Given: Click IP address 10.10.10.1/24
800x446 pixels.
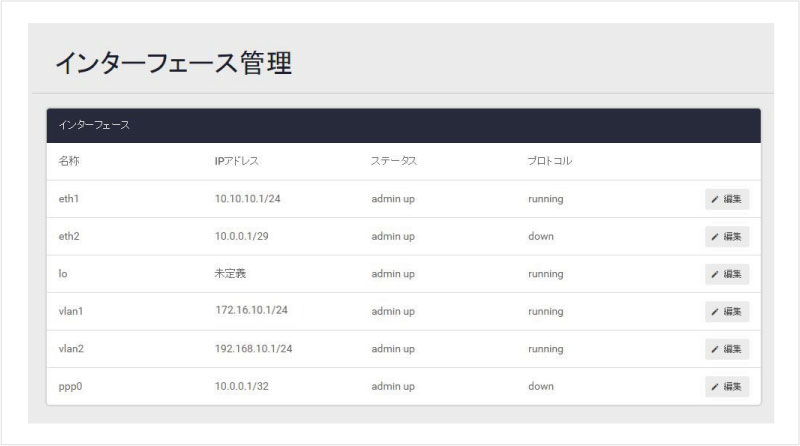Looking at the screenshot, I should coord(247,199).
